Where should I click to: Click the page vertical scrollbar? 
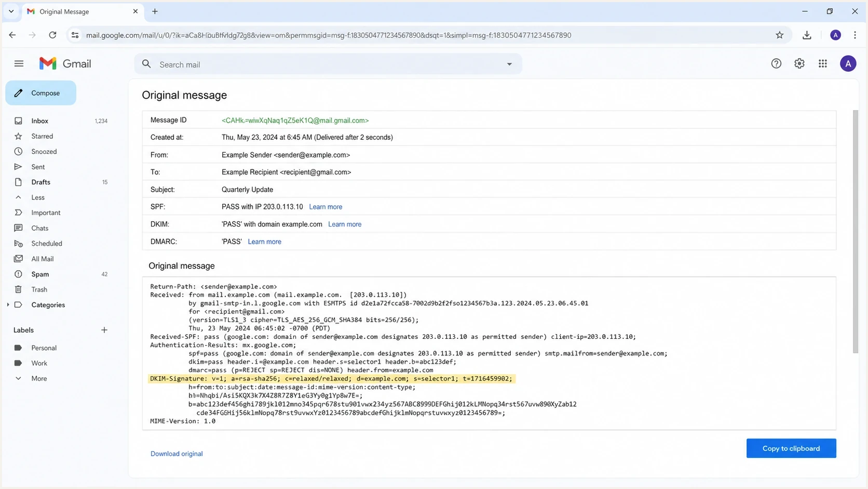pos(856,231)
